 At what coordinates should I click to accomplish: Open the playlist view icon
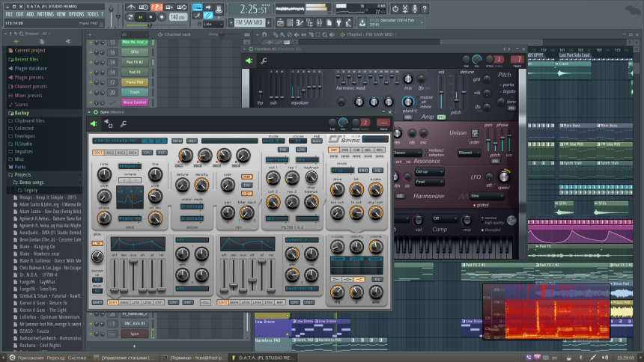(281, 22)
